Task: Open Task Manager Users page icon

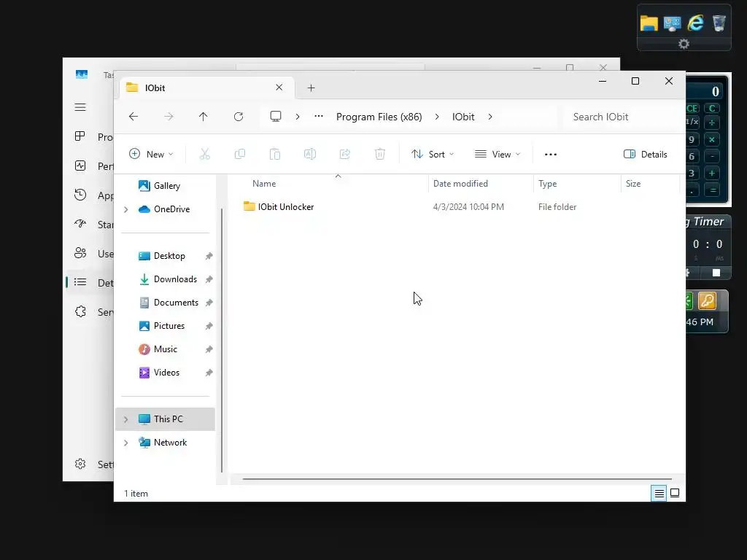Action: (80, 253)
